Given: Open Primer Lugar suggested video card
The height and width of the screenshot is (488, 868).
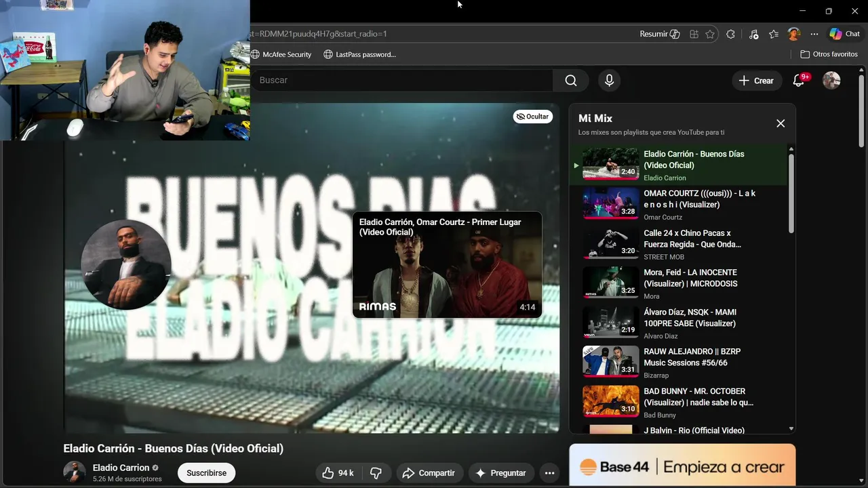Looking at the screenshot, I should pyautogui.click(x=447, y=265).
